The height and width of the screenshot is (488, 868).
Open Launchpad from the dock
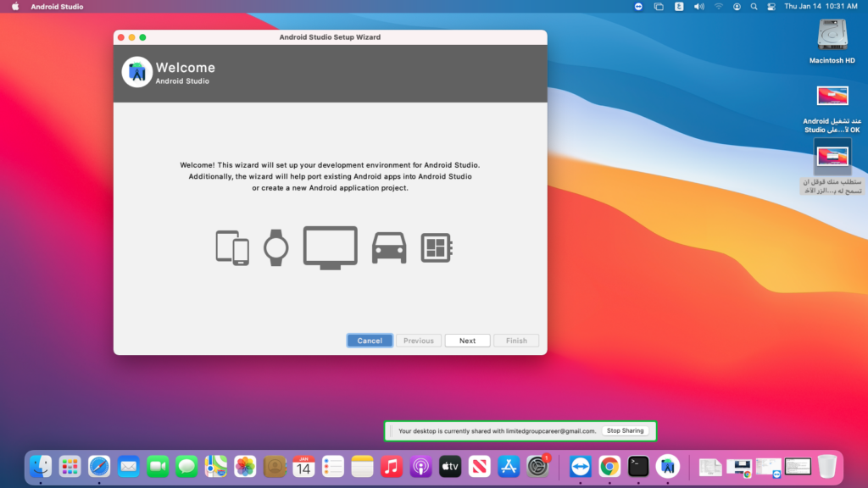click(x=70, y=467)
